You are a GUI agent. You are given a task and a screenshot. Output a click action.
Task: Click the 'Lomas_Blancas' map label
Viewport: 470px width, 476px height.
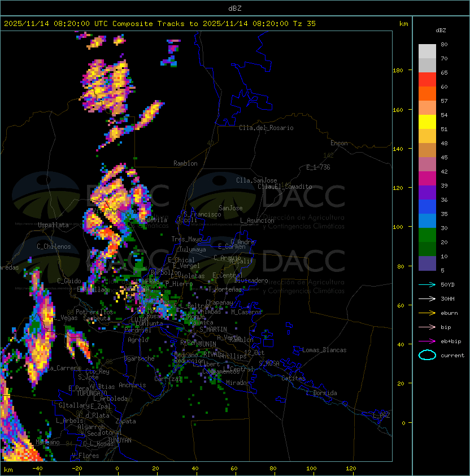coord(324,350)
